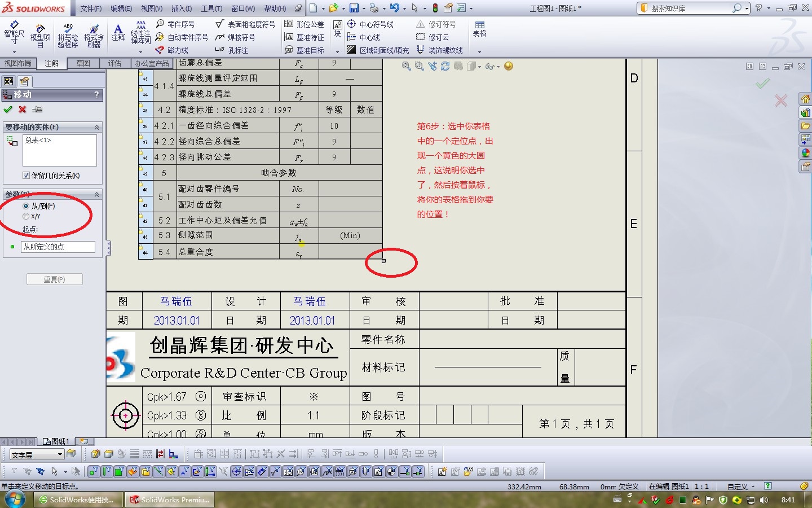Expand the 表格 dropdown arrow
Viewport: 812px width, 508px height.
tap(479, 51)
